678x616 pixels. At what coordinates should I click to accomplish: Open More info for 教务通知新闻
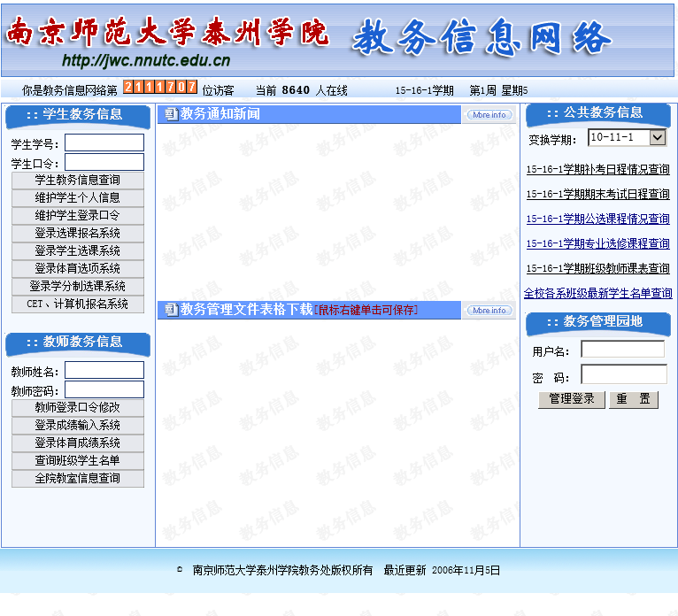[x=489, y=114]
